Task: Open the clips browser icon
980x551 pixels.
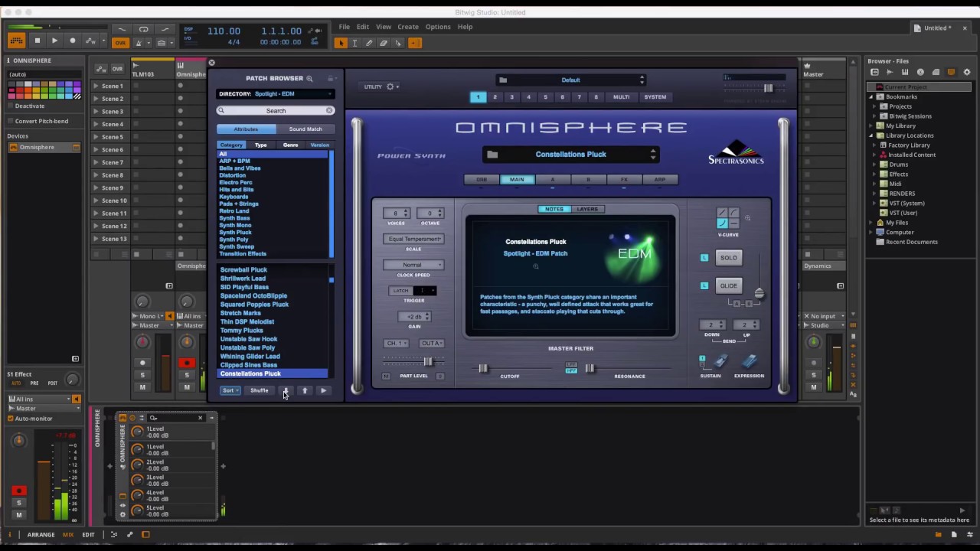Action: coord(936,72)
